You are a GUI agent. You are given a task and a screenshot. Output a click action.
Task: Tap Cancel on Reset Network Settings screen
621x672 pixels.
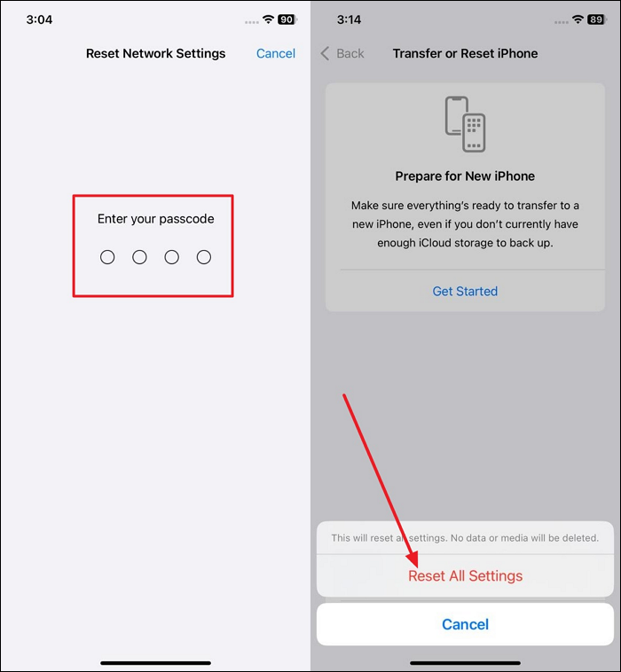(x=276, y=53)
